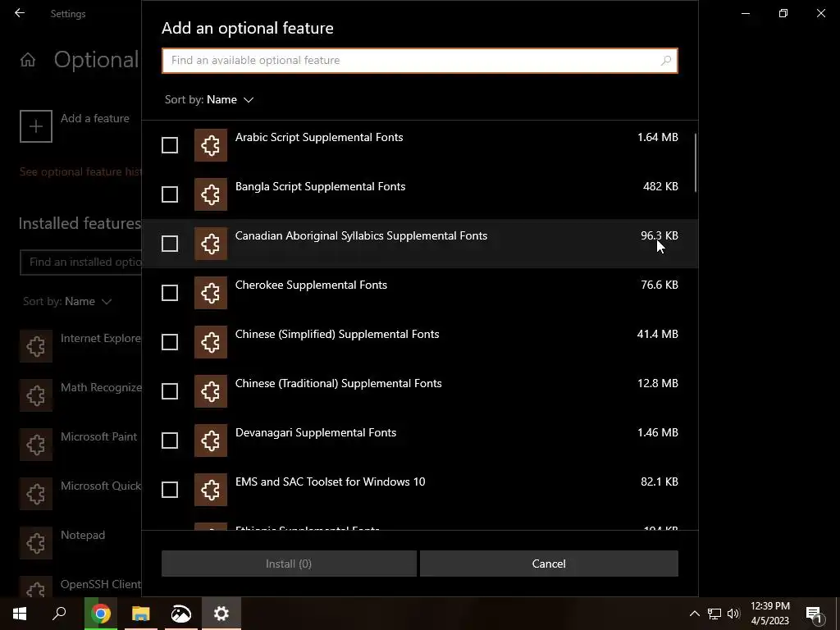
Task: Click the Settings gear in the taskbar
Action: click(221, 614)
